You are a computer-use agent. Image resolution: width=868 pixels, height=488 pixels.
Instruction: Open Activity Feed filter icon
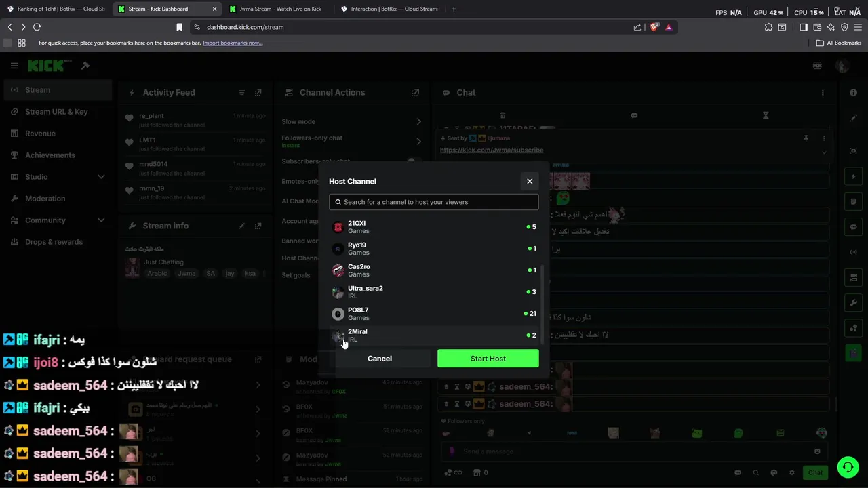click(x=241, y=93)
